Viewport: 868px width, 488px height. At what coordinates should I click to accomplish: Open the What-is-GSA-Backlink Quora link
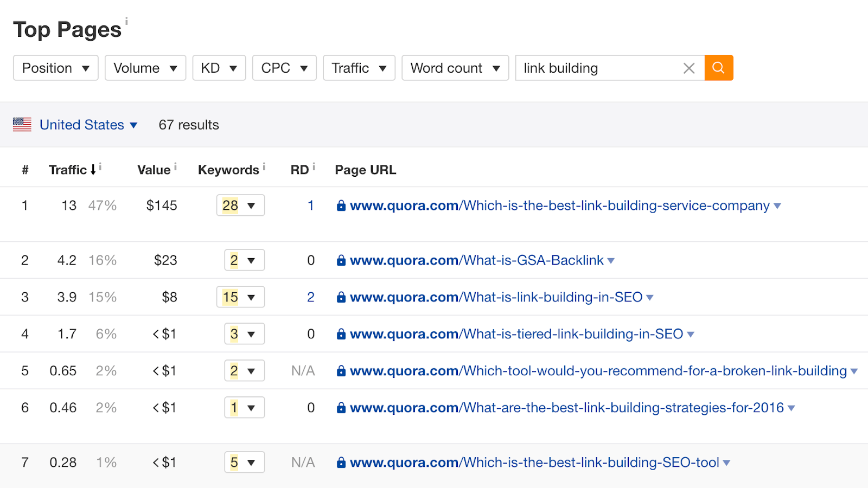point(477,260)
